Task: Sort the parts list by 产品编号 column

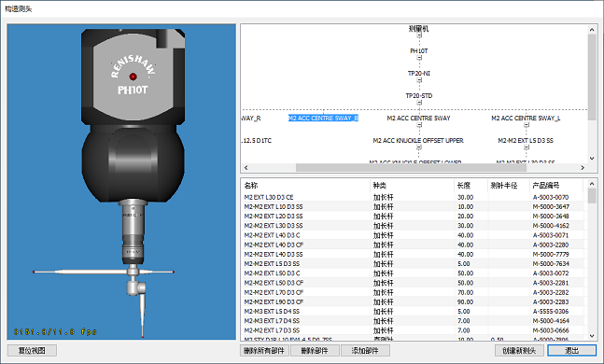Action: coord(556,186)
